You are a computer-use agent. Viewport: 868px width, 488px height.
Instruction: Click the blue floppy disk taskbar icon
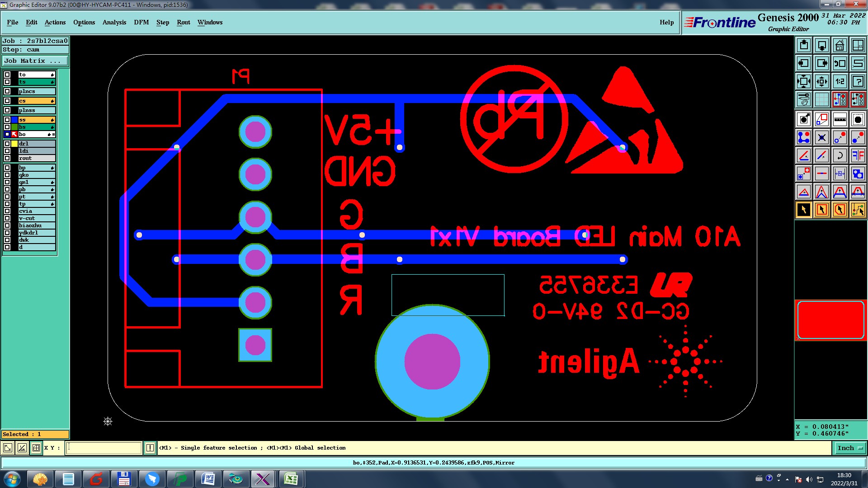pos(124,479)
